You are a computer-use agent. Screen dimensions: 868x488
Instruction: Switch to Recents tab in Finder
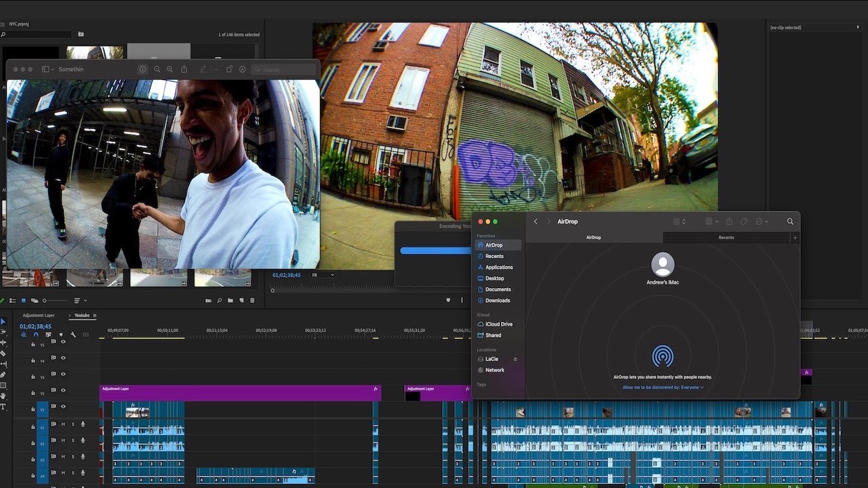(x=726, y=238)
